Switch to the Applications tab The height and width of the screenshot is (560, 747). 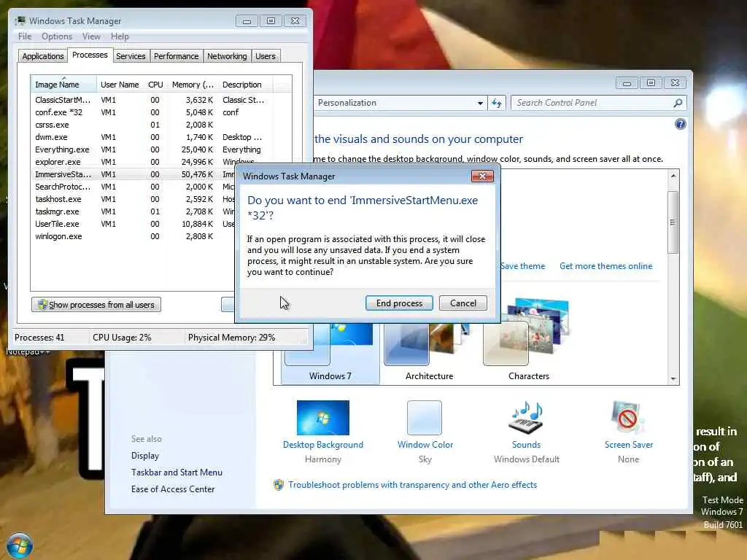(43, 56)
